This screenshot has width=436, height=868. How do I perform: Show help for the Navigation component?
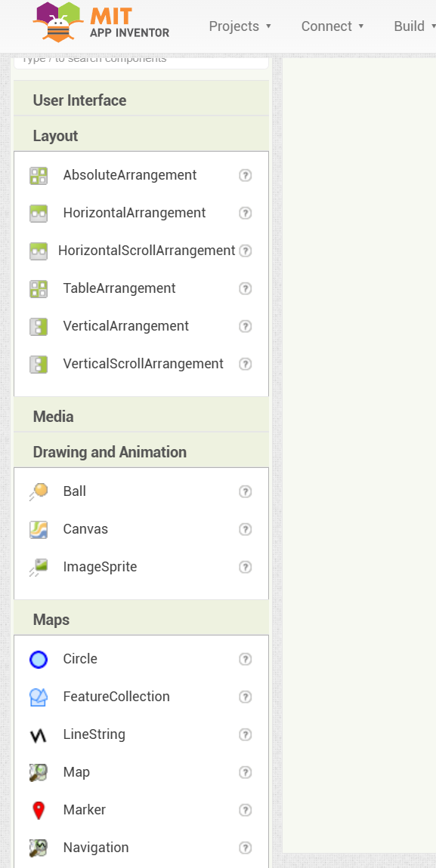[x=246, y=848]
